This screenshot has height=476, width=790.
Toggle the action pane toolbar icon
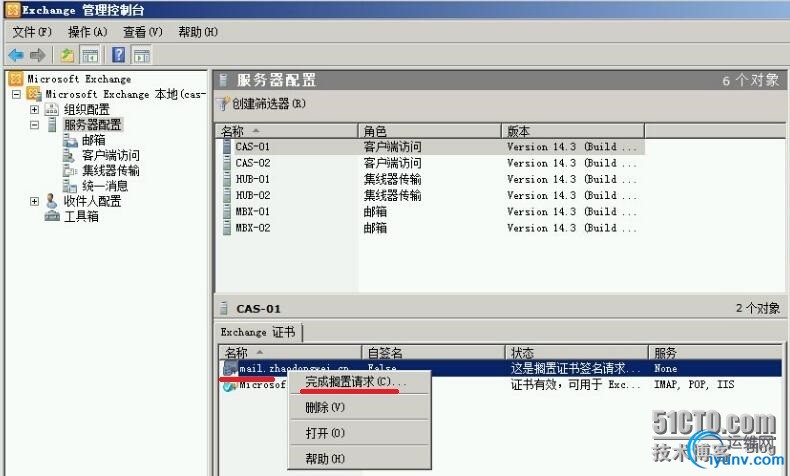pyautogui.click(x=142, y=54)
